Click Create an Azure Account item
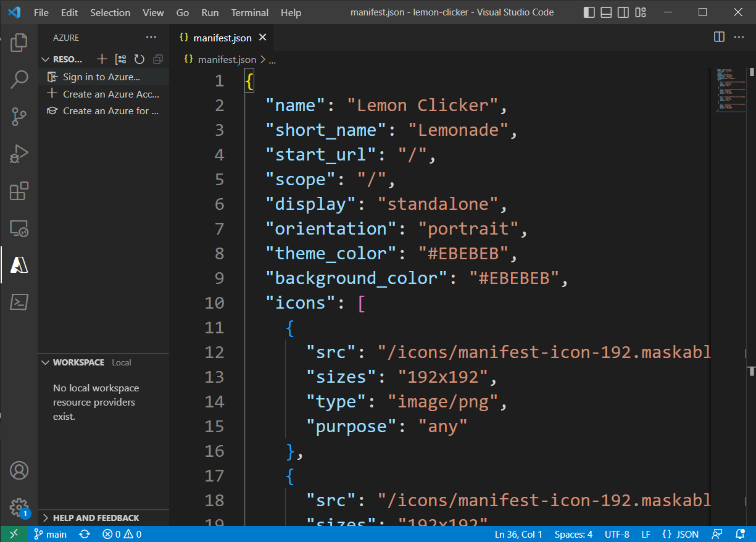 pos(103,94)
